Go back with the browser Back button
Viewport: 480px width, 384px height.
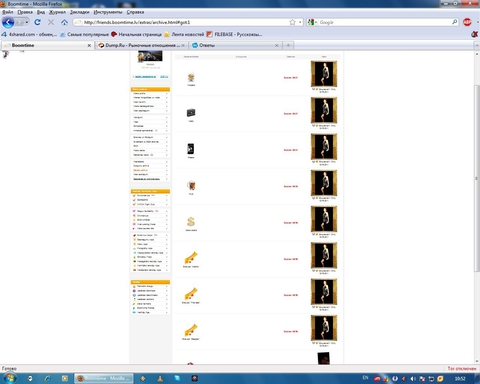pos(8,22)
